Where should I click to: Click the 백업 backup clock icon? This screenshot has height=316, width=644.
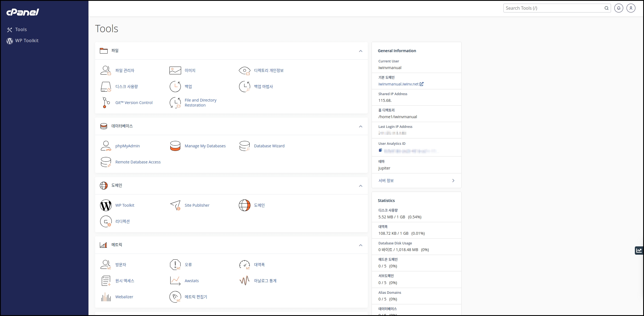[175, 87]
